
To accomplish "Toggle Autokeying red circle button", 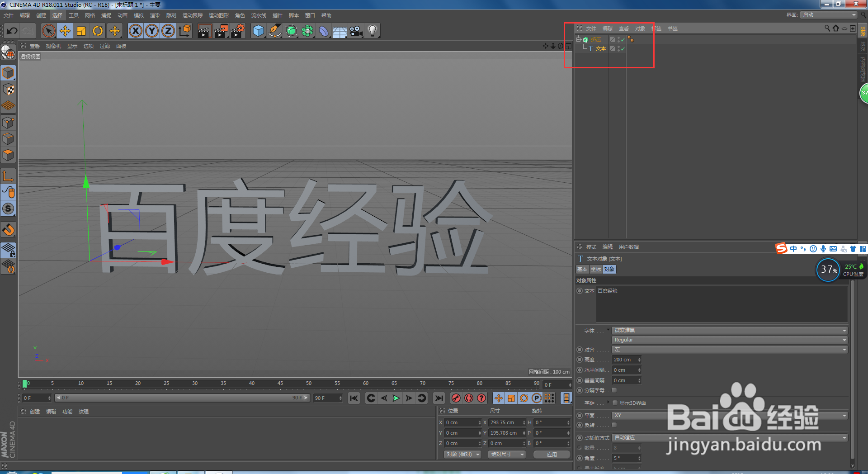I will pos(469,398).
